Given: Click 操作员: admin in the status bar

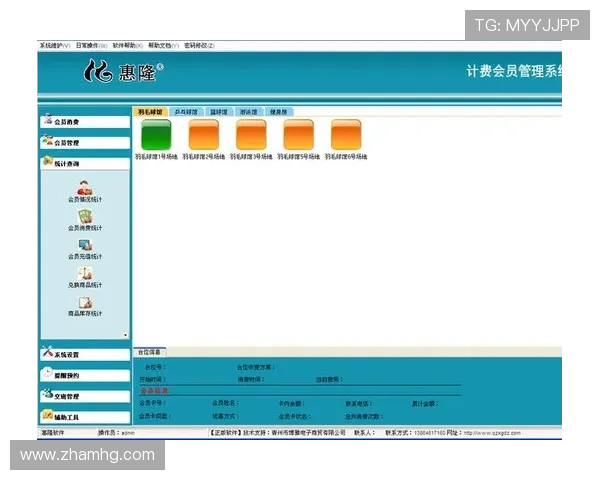Looking at the screenshot, I should (116, 433).
